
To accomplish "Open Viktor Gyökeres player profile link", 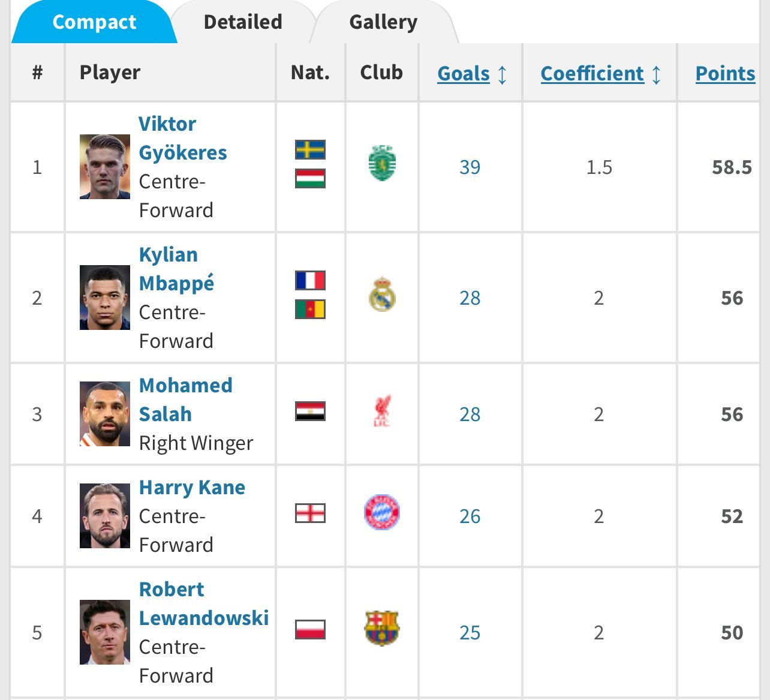I will pyautogui.click(x=183, y=138).
